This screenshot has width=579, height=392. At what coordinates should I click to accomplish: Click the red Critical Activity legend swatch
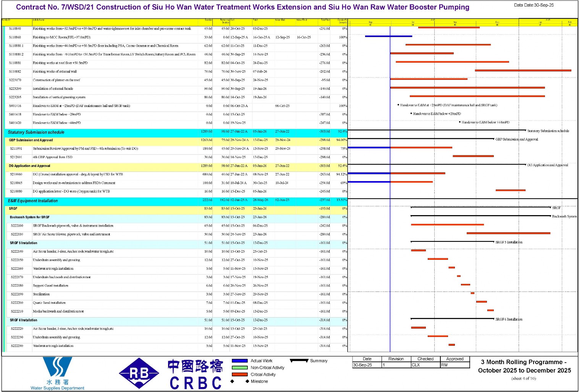tap(239, 374)
